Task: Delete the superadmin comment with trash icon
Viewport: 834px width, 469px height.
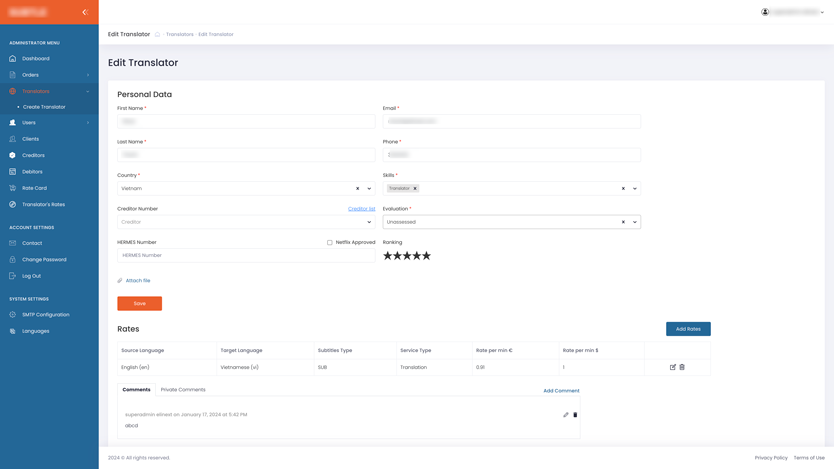Action: point(575,415)
